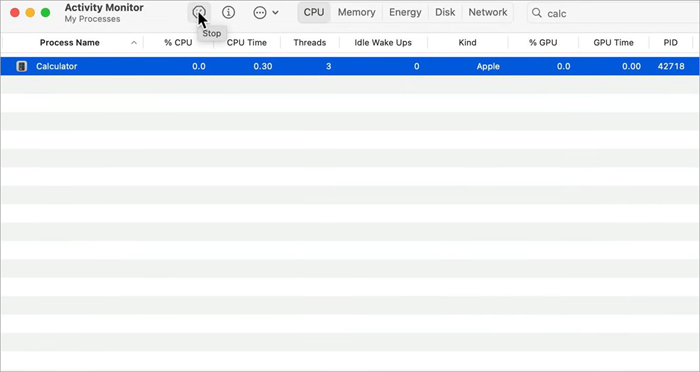The height and width of the screenshot is (372, 700).
Task: Toggle the Process Name sort direction arrow
Action: tap(134, 43)
